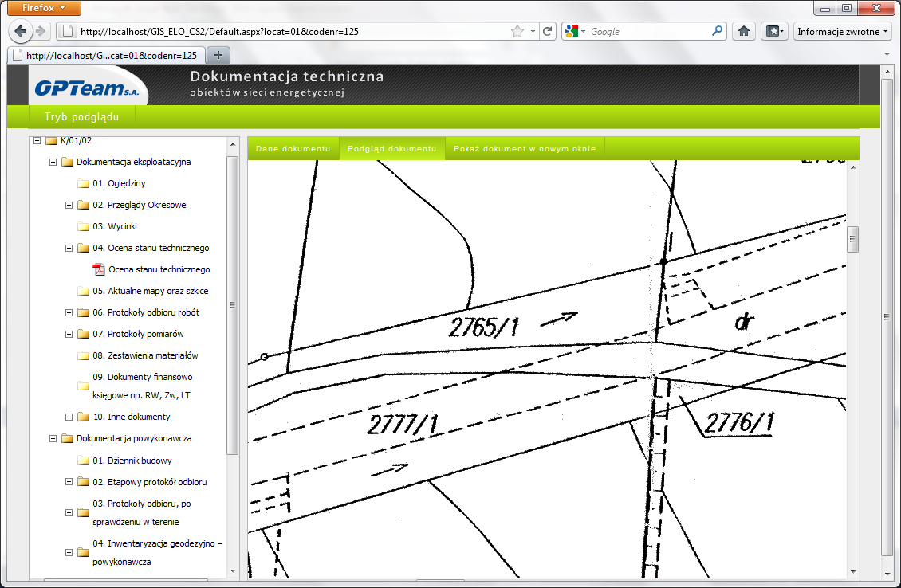This screenshot has width=901, height=588.
Task: Collapse the 04. Ocena stanu technicznego node
Action: (69, 248)
